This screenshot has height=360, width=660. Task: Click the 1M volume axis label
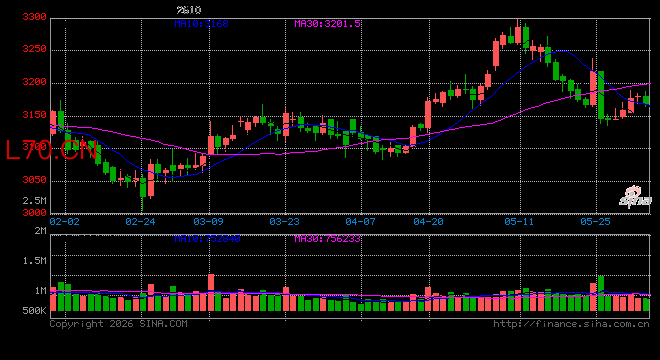click(40, 291)
